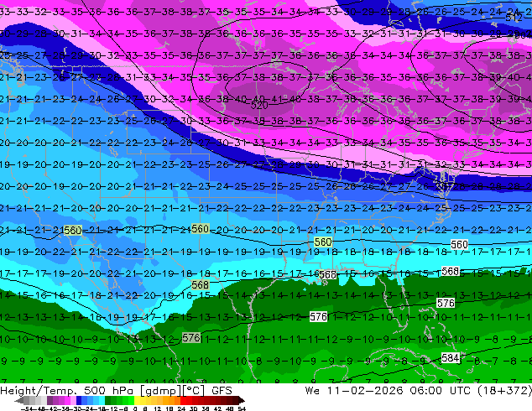Image resolution: width=532 pixels, height=411 pixels.
Task: Click the cyan legend segment
Action: [x=102, y=401]
